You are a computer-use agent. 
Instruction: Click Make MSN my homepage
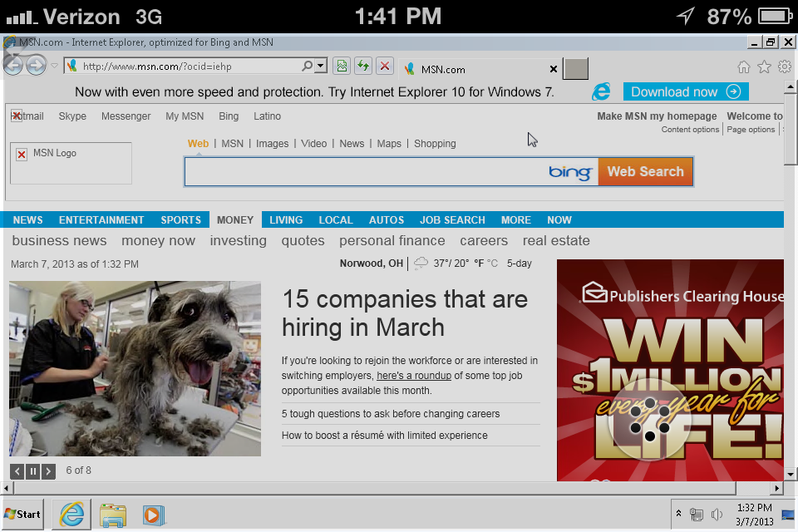pyautogui.click(x=657, y=116)
